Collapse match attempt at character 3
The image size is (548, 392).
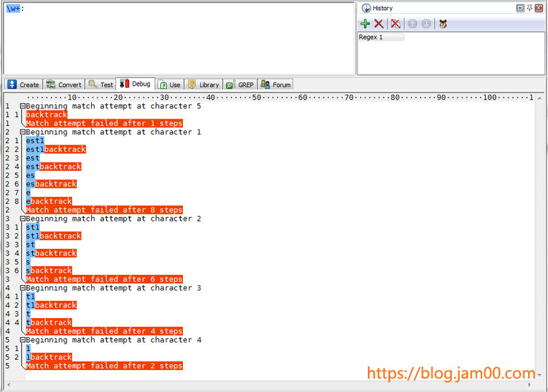pyautogui.click(x=23, y=288)
